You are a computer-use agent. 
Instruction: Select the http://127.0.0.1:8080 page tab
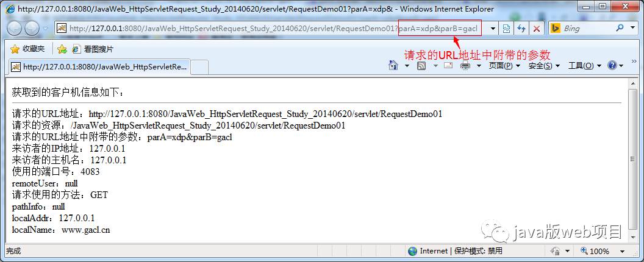[99, 67]
